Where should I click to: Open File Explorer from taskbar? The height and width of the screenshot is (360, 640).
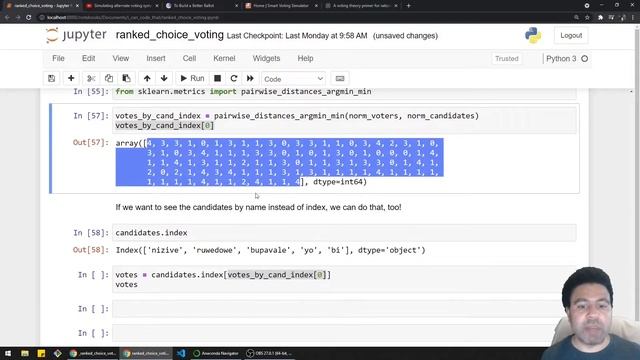click(25, 353)
